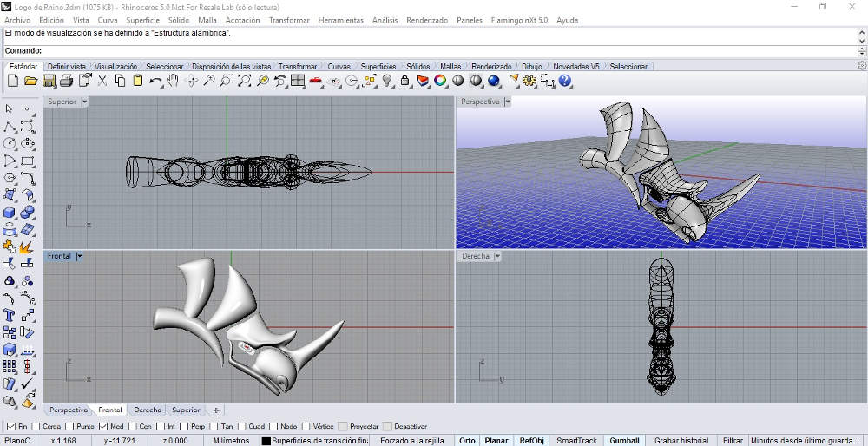
Task: Enable the Cen osnap checkbox
Action: coord(132,427)
